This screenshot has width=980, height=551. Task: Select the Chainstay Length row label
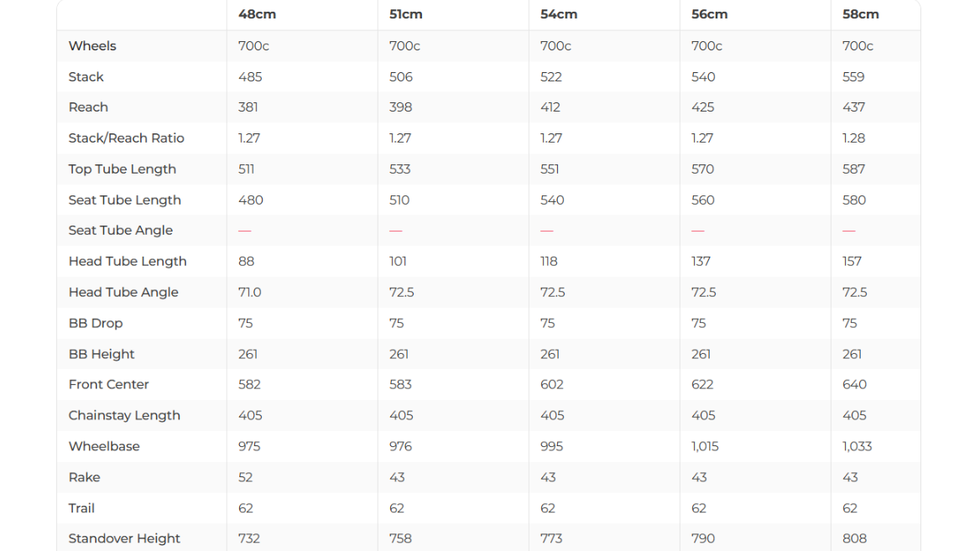click(x=124, y=416)
